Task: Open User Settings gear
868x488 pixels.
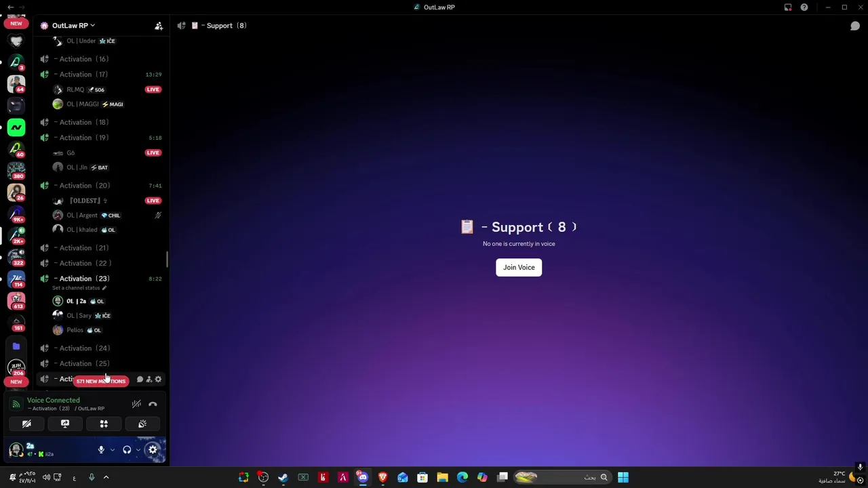Action: click(x=153, y=449)
